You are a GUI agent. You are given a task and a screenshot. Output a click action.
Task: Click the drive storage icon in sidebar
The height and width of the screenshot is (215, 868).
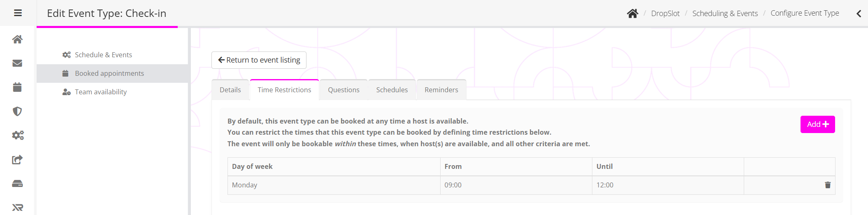click(17, 184)
